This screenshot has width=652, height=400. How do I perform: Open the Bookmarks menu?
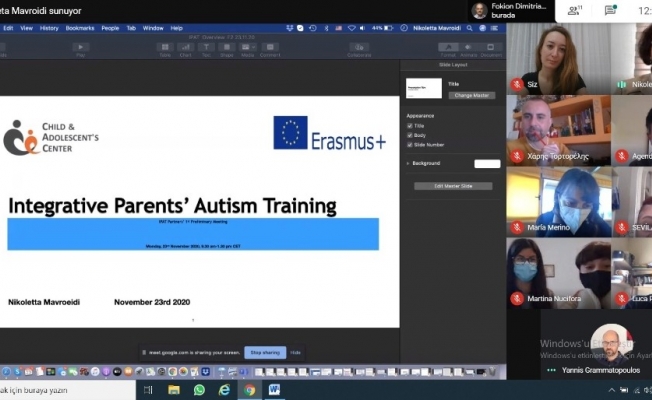coord(79,28)
